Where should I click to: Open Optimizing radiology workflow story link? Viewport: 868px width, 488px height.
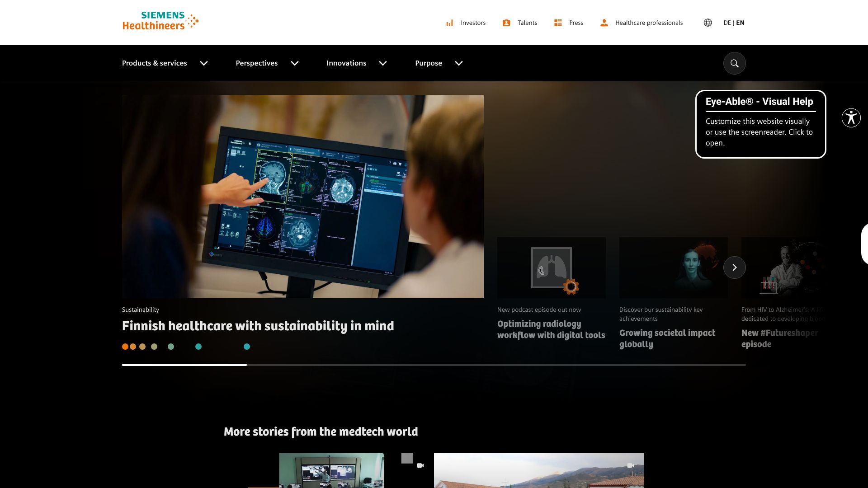click(x=551, y=329)
